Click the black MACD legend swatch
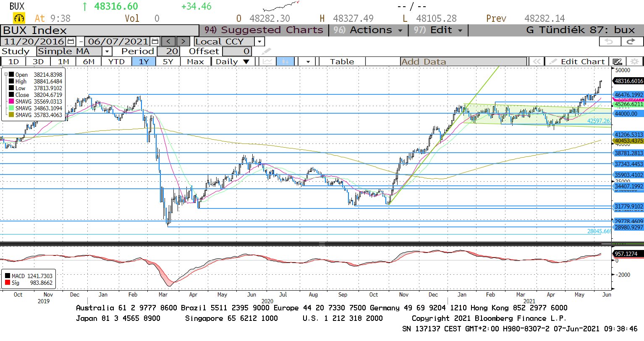The height and width of the screenshot is (341, 644). coord(8,276)
